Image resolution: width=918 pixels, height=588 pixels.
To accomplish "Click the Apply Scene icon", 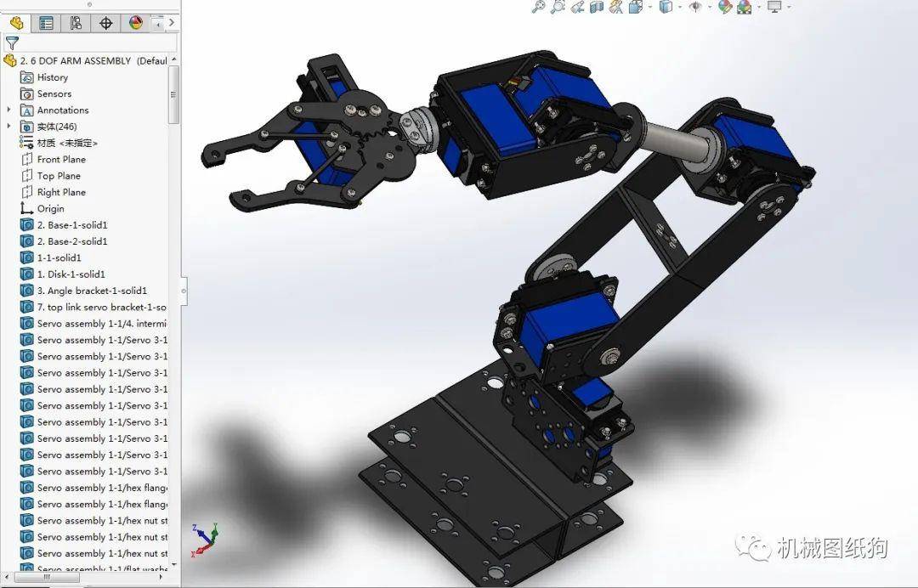I will tap(744, 7).
